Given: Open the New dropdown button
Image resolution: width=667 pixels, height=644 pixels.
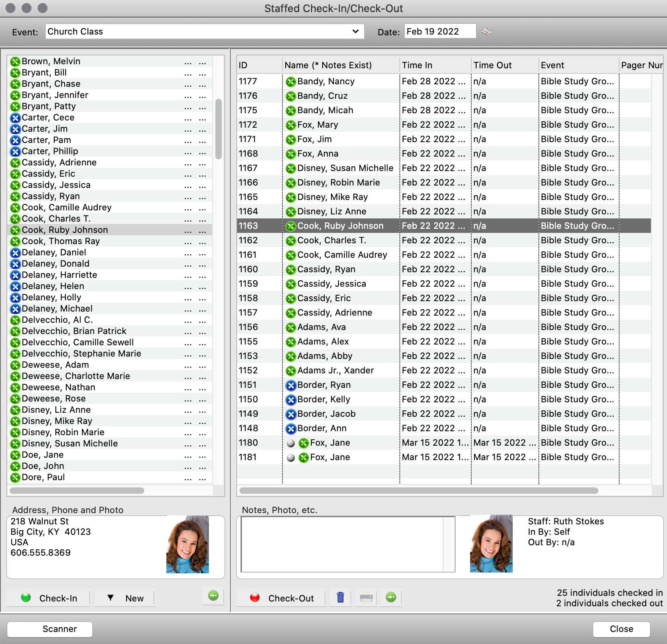Looking at the screenshot, I should tap(125, 598).
